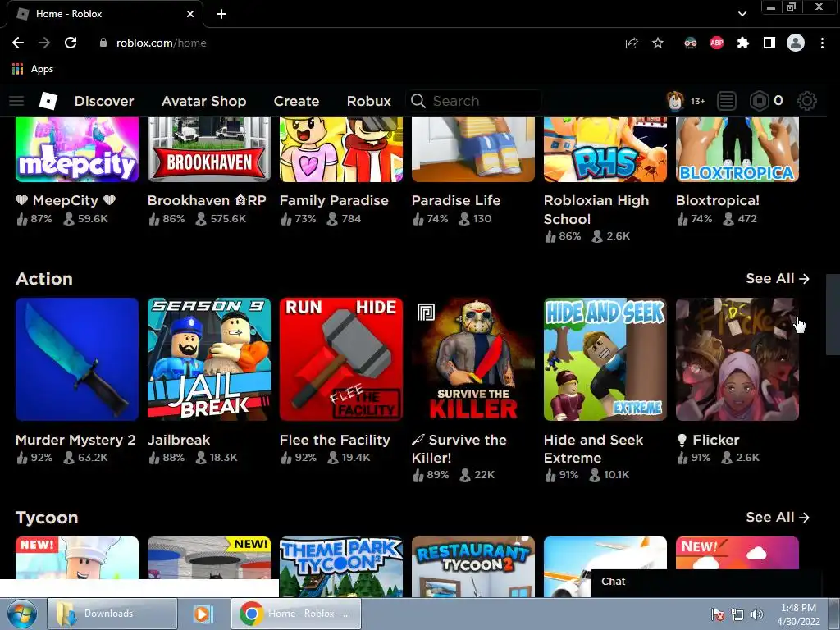Click the taskbar clock showing 1:48 PM
This screenshot has height=630, width=840.
pos(798,614)
